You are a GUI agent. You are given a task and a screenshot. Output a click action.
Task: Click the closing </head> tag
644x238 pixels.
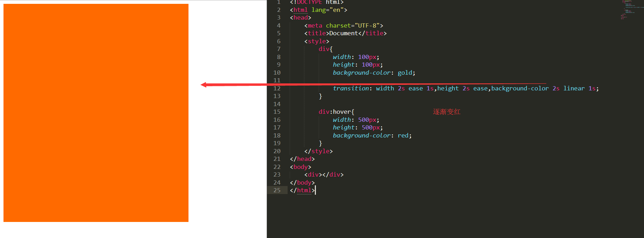pyautogui.click(x=302, y=159)
